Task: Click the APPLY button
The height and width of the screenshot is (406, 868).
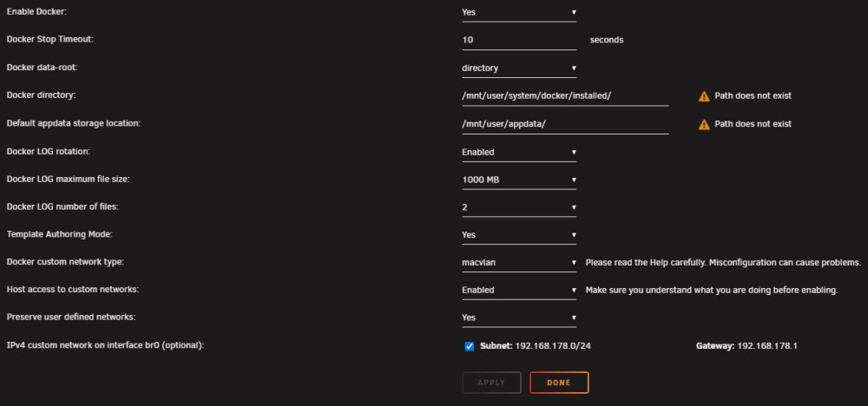Action: coord(491,383)
